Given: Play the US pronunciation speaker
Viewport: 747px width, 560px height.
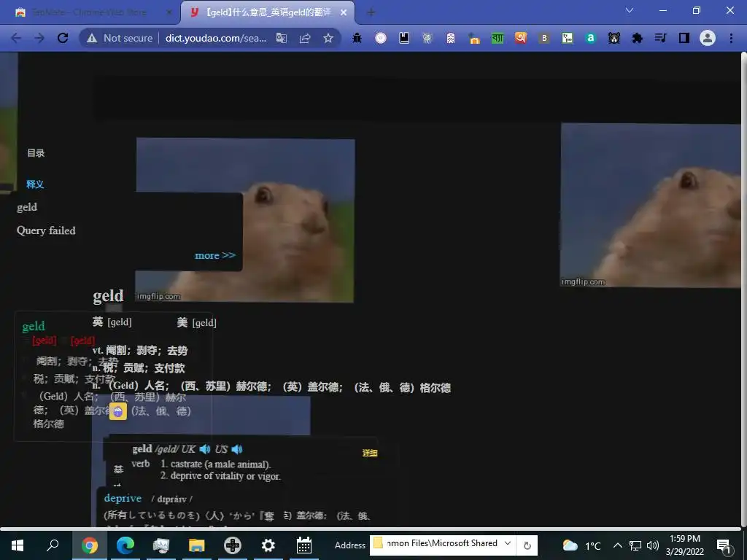Looking at the screenshot, I should pyautogui.click(x=237, y=449).
